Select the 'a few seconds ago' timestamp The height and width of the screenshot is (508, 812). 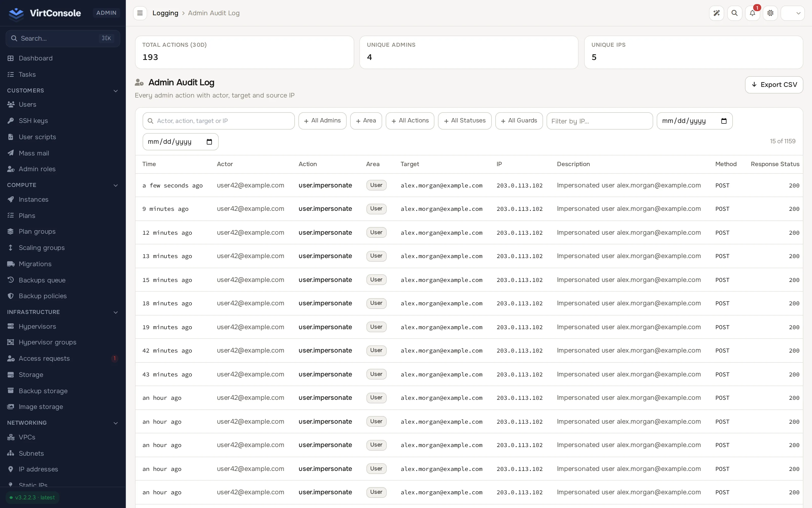(x=173, y=185)
